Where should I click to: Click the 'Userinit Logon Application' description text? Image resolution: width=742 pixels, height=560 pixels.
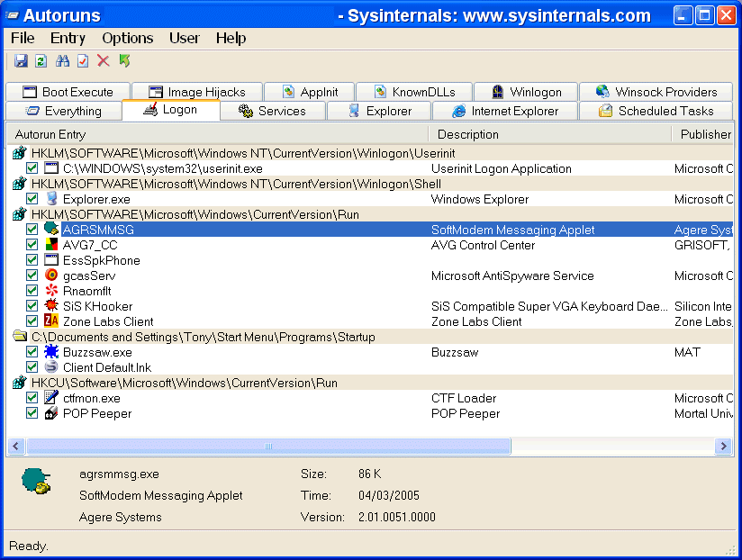click(x=502, y=168)
